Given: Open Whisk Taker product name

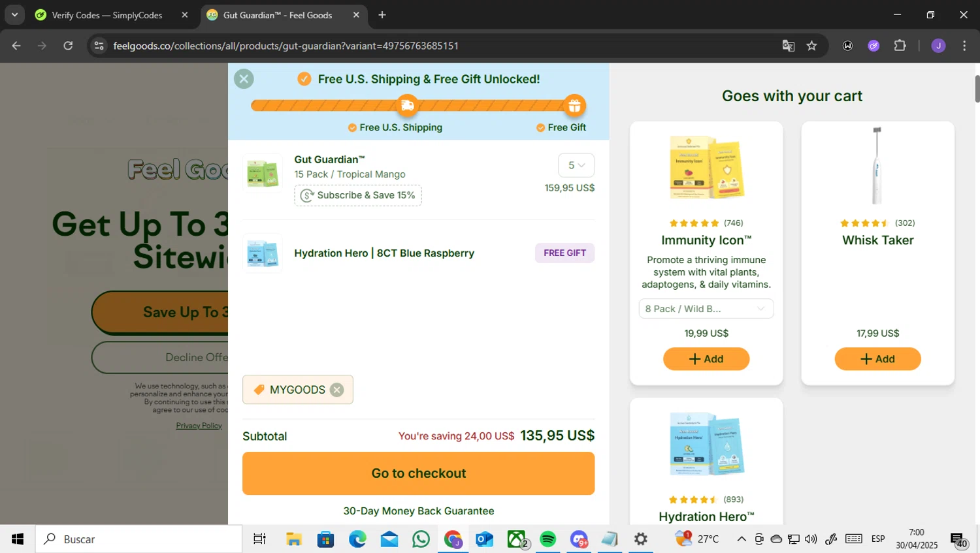Looking at the screenshot, I should pos(877,240).
